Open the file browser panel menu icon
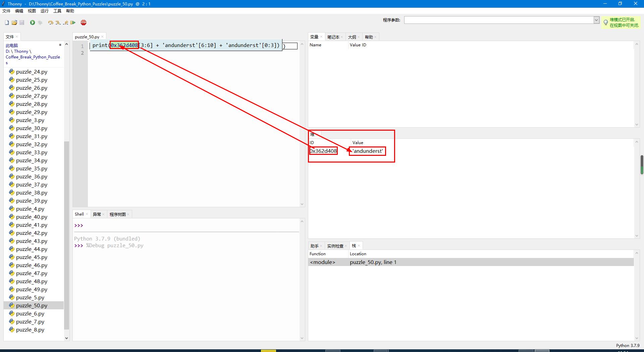644x352 pixels. coord(60,45)
